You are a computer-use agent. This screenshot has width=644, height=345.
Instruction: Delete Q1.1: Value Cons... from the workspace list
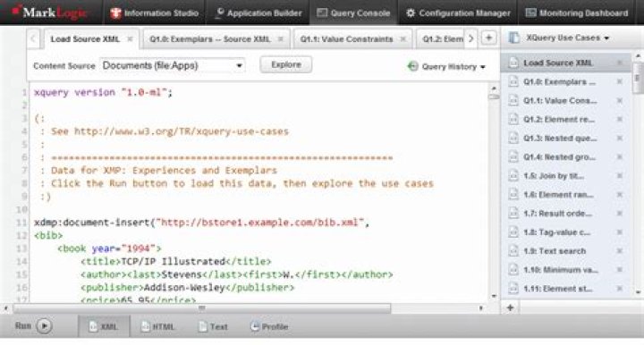(619, 100)
